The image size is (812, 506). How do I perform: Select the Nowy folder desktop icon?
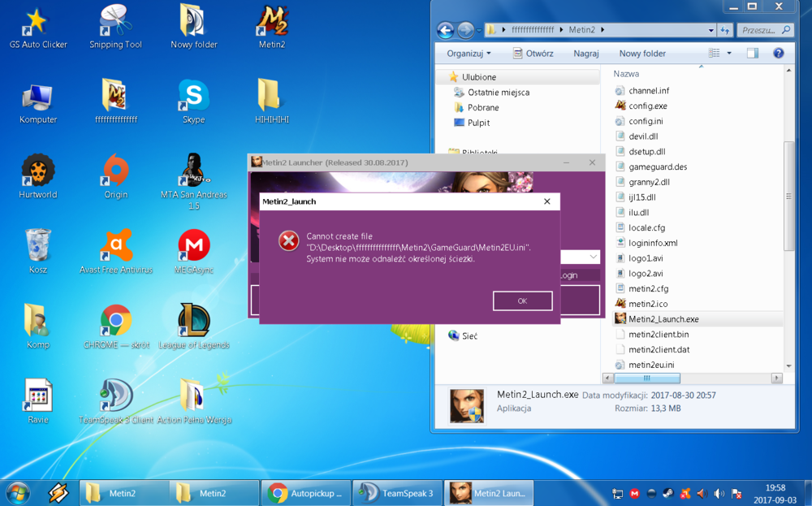click(194, 28)
